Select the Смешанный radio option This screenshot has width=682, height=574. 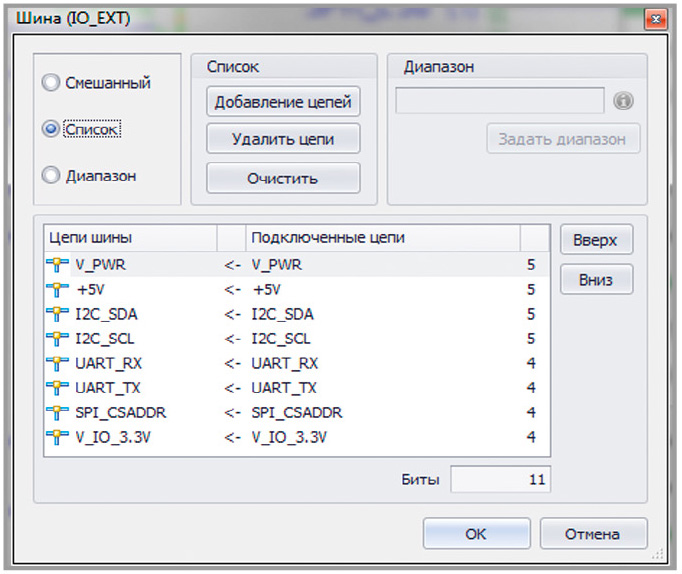tap(51, 82)
